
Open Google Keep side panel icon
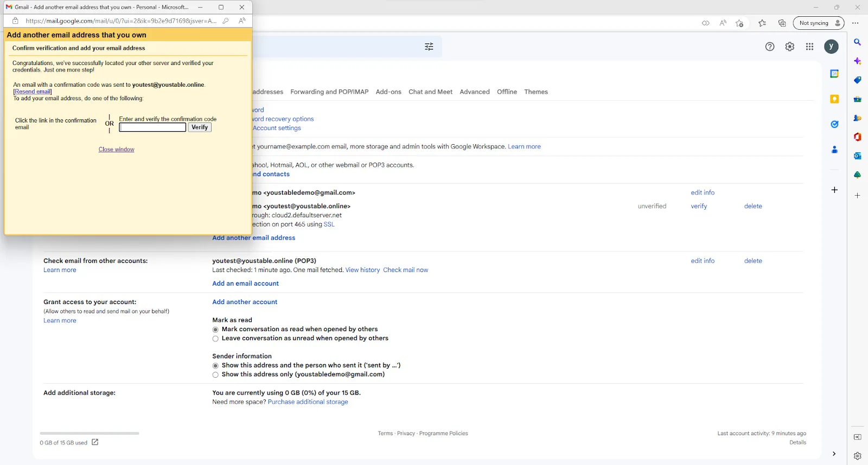click(834, 99)
